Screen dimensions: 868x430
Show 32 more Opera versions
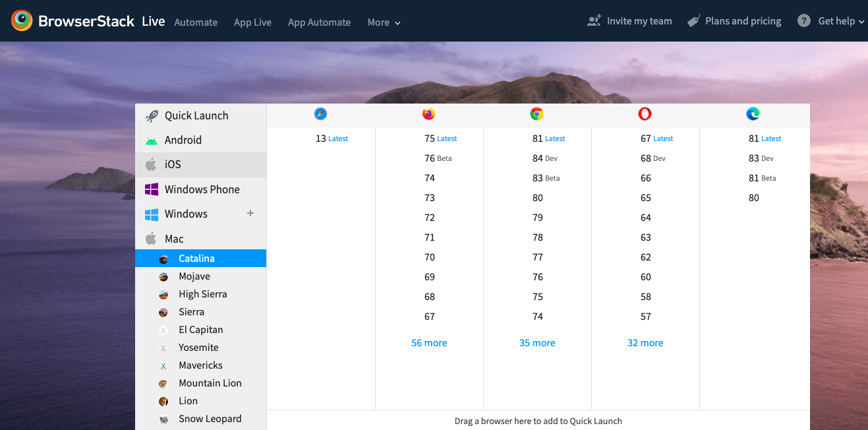click(645, 343)
